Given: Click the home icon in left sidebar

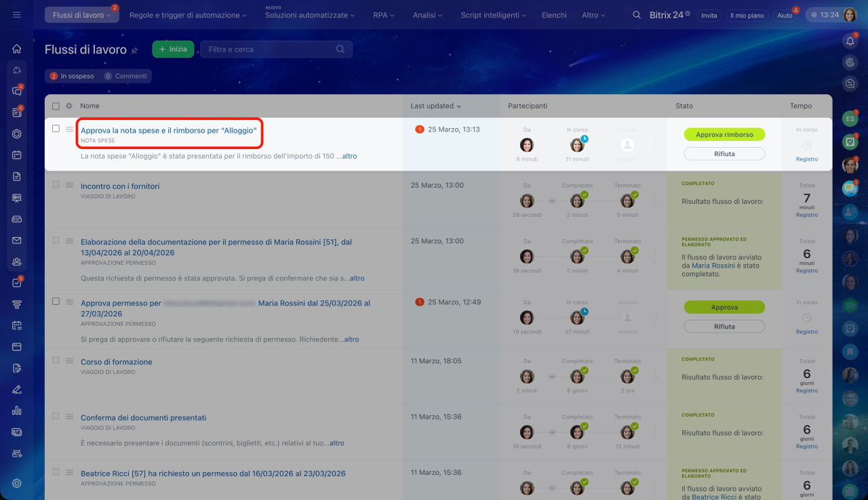Looking at the screenshot, I should coord(17,49).
